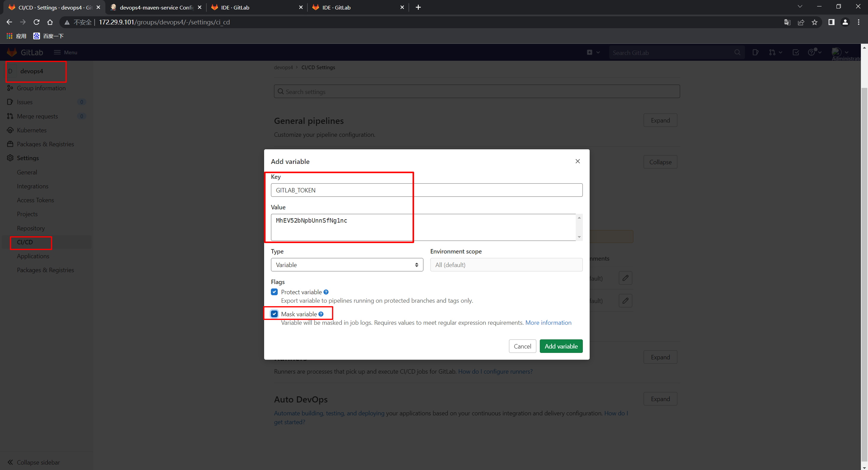
Task: Open the More information link
Action: [548, 322]
